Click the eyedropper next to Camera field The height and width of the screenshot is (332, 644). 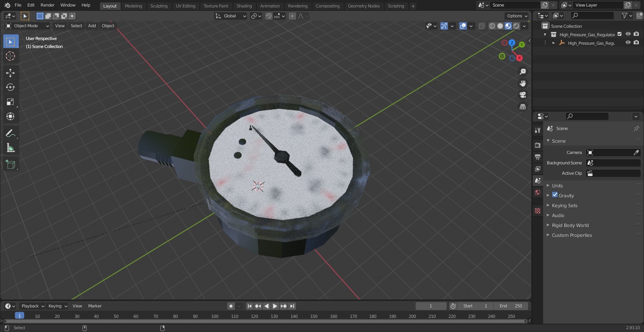tap(636, 153)
